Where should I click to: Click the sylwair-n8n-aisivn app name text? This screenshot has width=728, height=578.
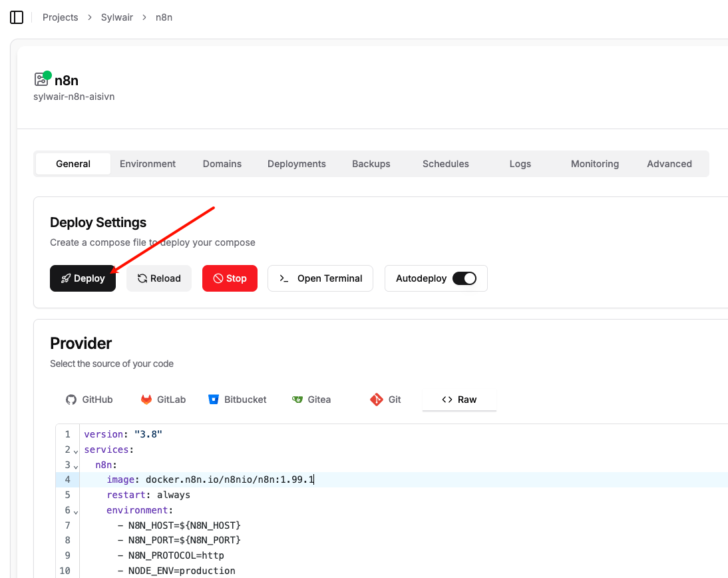coord(74,97)
